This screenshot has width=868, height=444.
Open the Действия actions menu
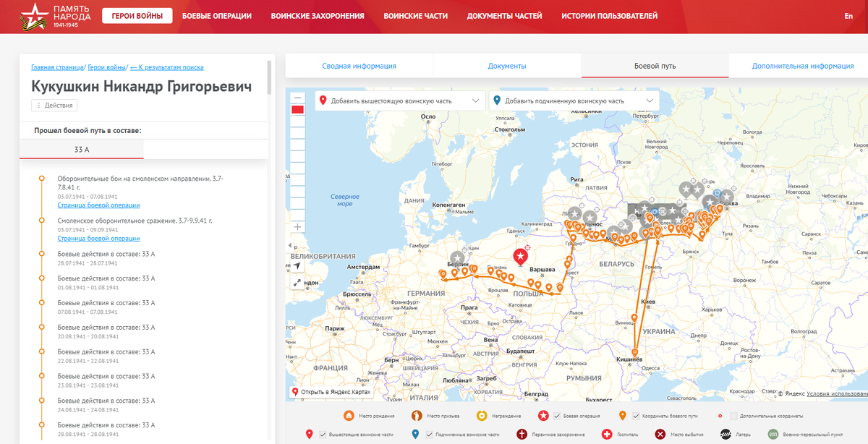pyautogui.click(x=54, y=106)
